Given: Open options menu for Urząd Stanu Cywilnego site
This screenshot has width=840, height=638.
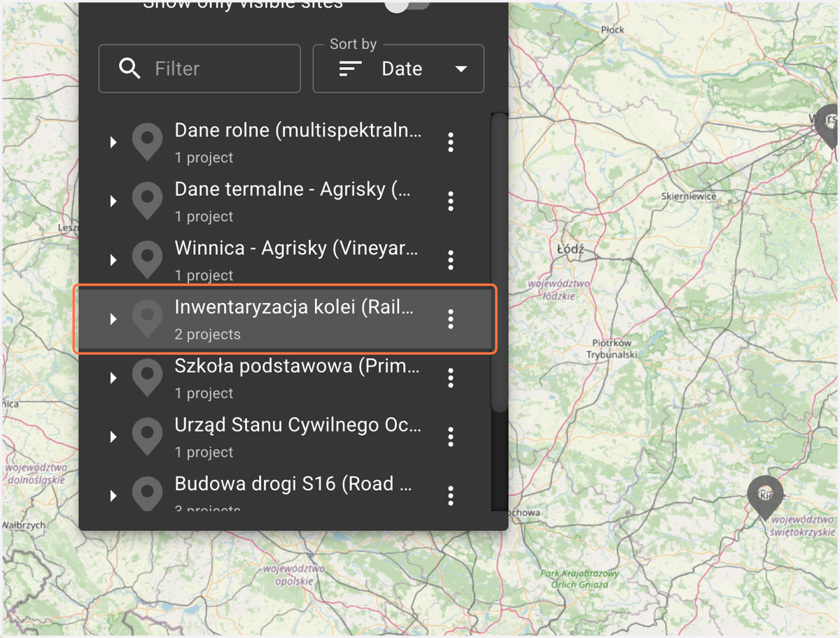Looking at the screenshot, I should [451, 437].
